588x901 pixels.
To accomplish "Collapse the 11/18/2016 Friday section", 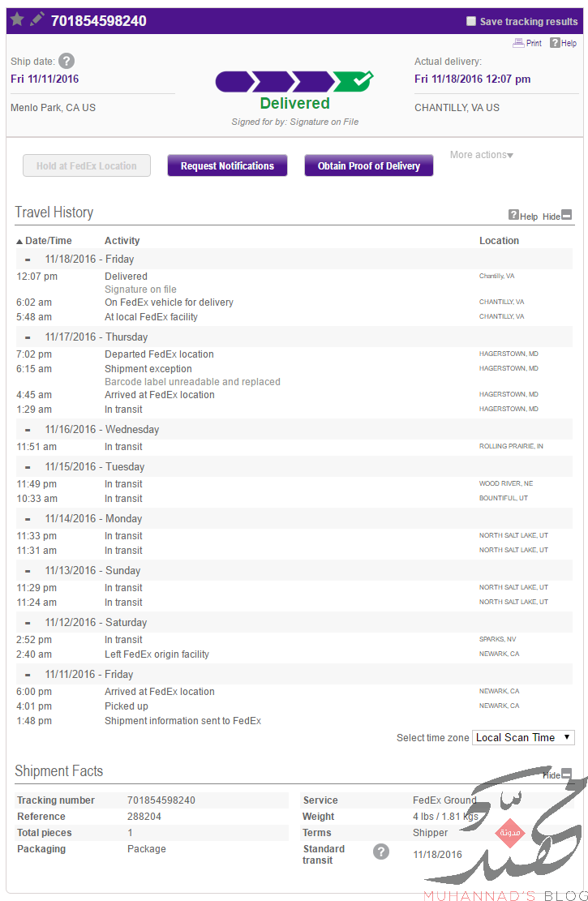I will pos(28,260).
